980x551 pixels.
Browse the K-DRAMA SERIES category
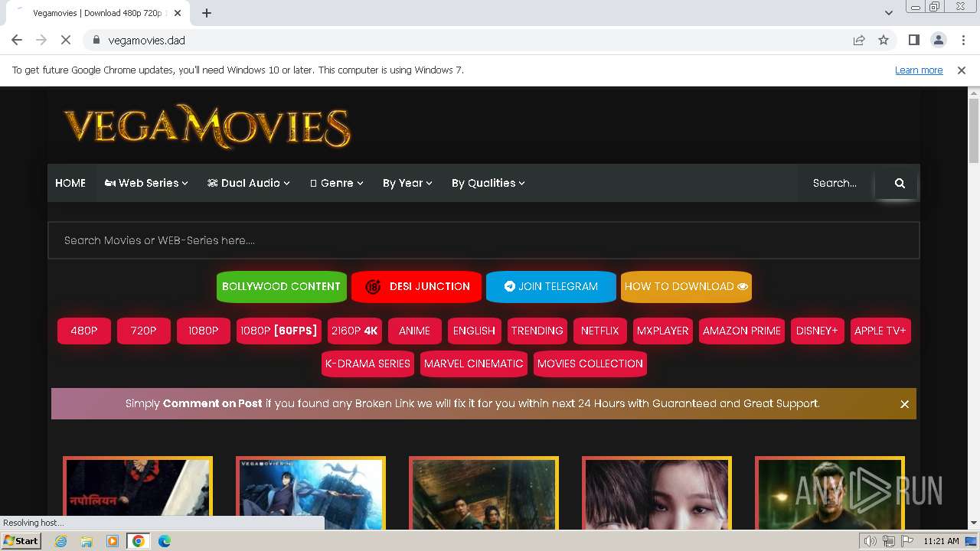(x=368, y=364)
